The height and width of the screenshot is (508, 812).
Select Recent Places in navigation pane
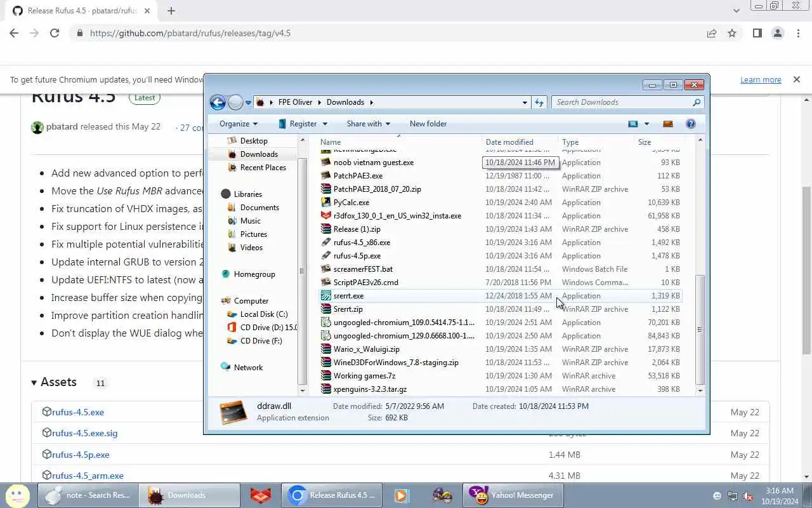click(263, 168)
